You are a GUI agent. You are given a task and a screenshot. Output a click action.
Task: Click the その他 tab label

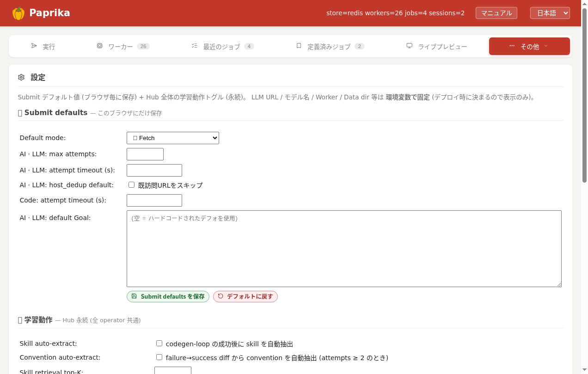[530, 47]
